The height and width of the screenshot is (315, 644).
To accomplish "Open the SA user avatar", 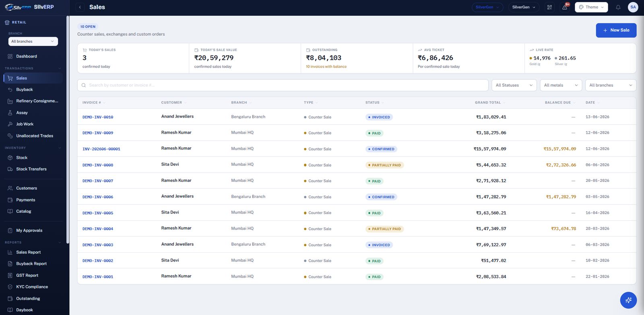I will (633, 7).
